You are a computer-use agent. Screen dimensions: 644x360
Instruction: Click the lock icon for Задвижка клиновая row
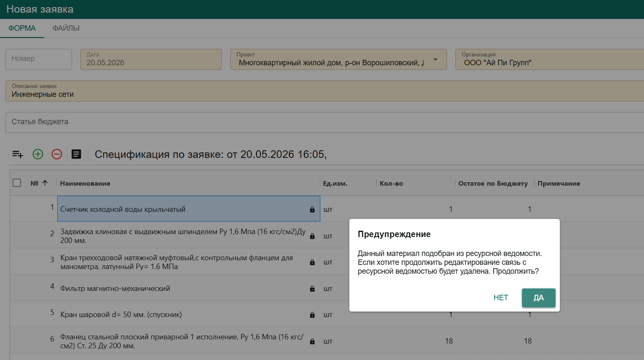[x=312, y=236]
